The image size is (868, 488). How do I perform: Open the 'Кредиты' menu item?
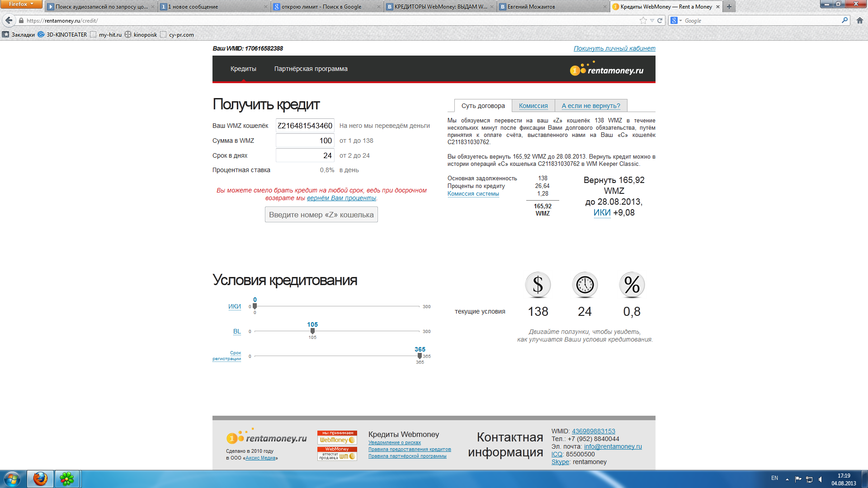(x=243, y=69)
